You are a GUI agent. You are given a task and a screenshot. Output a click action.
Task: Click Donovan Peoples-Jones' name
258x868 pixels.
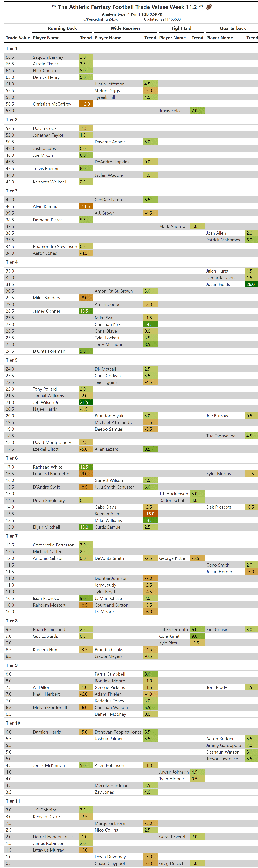click(x=118, y=732)
